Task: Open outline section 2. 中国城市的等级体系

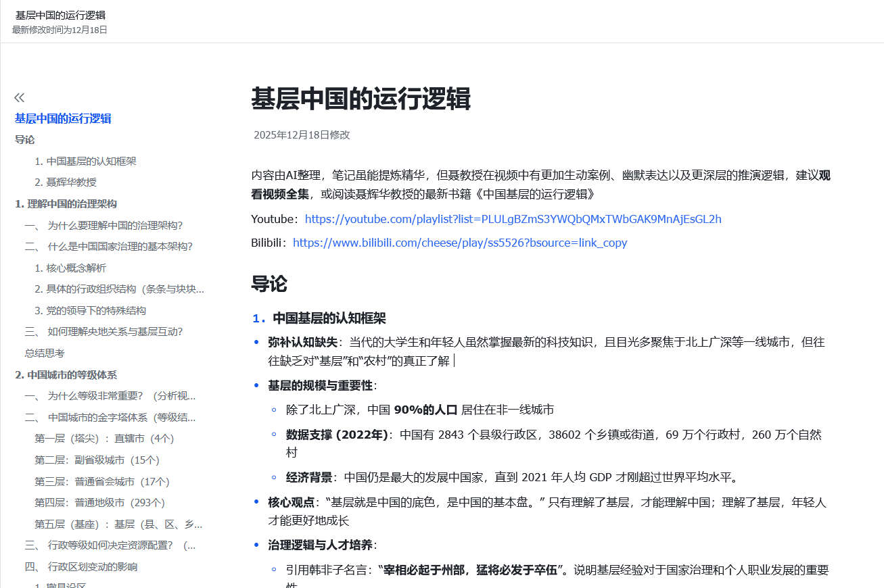Action: pos(66,375)
